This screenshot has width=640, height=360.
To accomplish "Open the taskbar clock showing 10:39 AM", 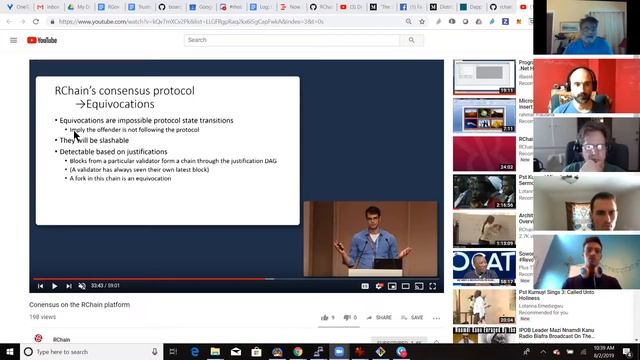I will 604,351.
